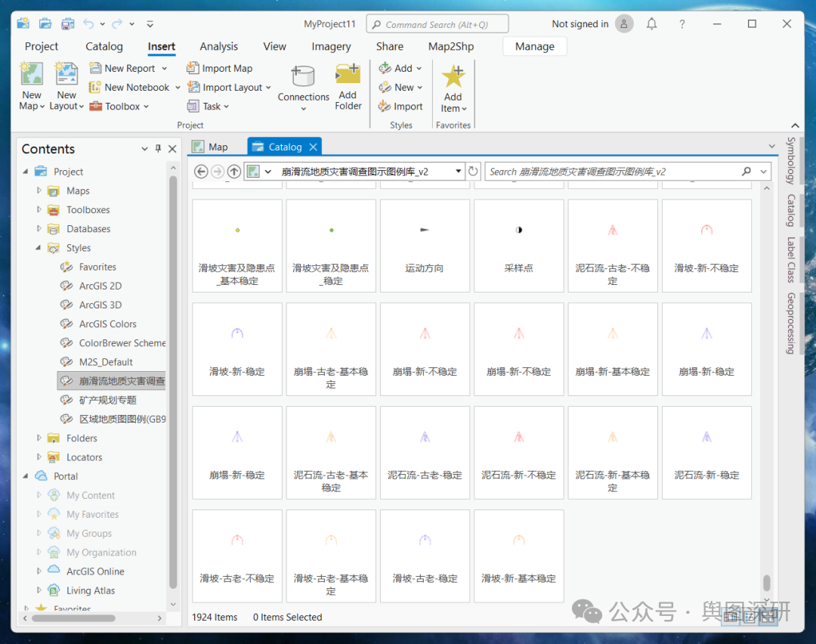
Task: Open the Task menu
Action: [209, 107]
